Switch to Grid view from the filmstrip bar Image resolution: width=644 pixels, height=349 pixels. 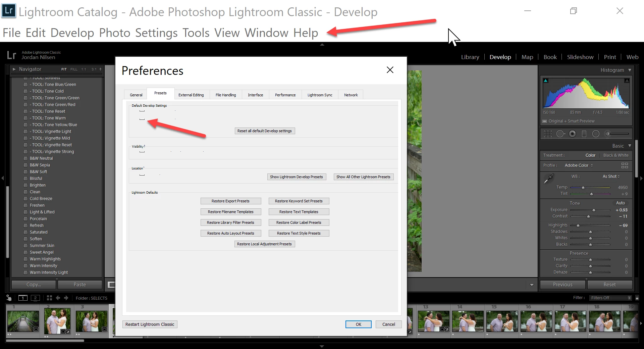pyautogui.click(x=49, y=298)
